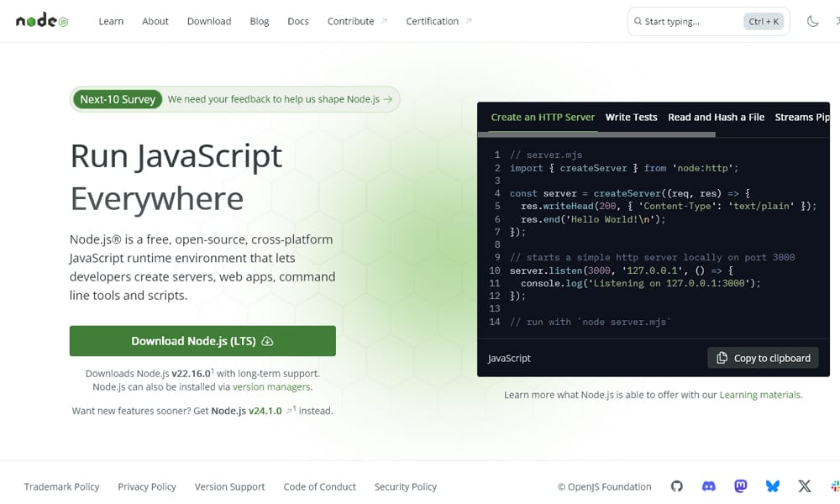View the Code of Conduct in the footer

319,486
